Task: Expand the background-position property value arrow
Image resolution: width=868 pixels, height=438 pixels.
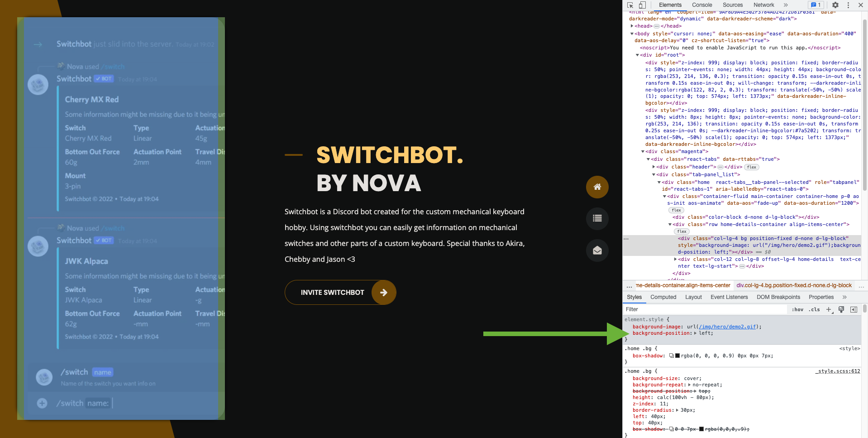Action: [x=695, y=333]
